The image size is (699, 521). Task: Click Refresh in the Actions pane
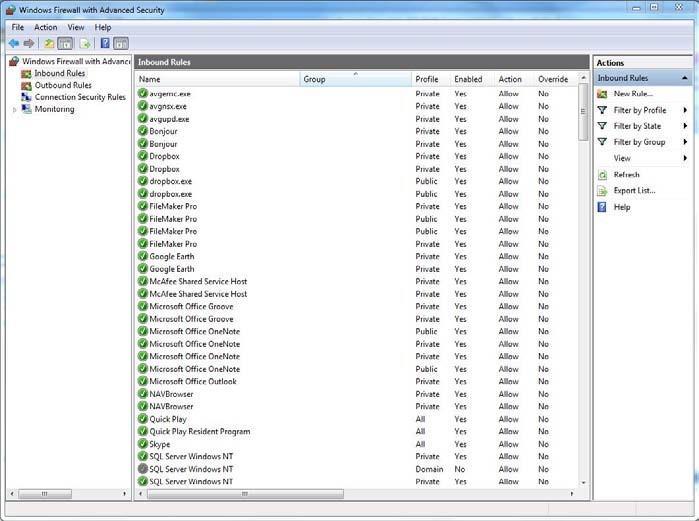point(626,175)
